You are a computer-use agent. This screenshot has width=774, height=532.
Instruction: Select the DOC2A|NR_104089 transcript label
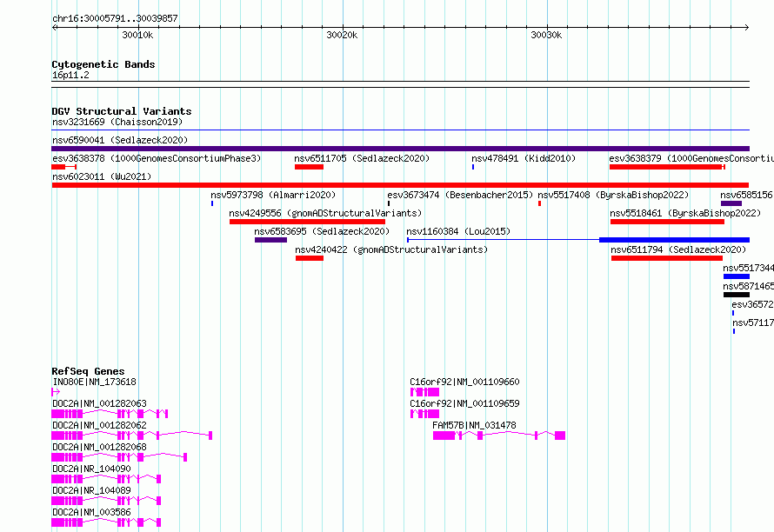tap(91, 490)
